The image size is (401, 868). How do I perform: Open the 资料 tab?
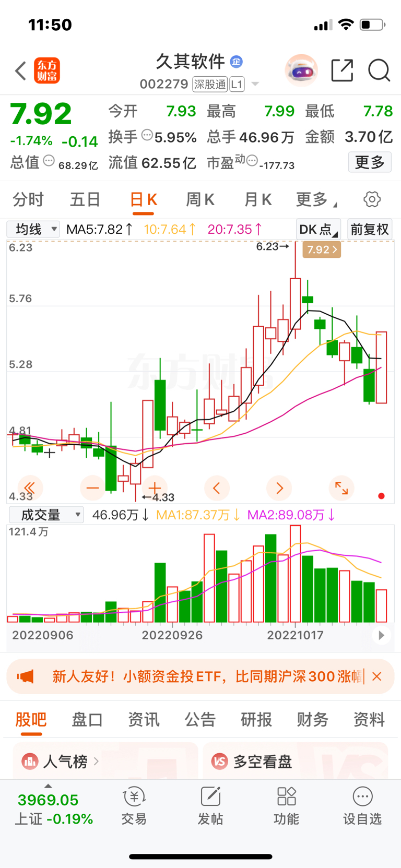coord(369,719)
